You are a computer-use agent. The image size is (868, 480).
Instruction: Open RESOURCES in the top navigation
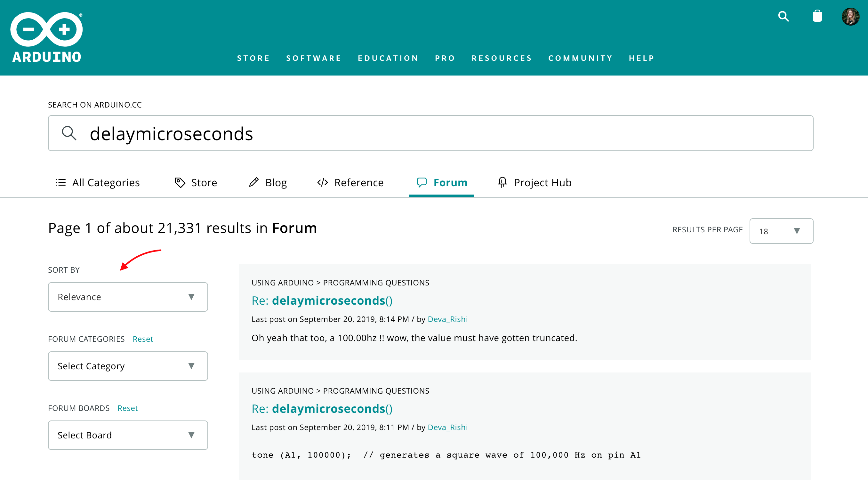(x=502, y=58)
